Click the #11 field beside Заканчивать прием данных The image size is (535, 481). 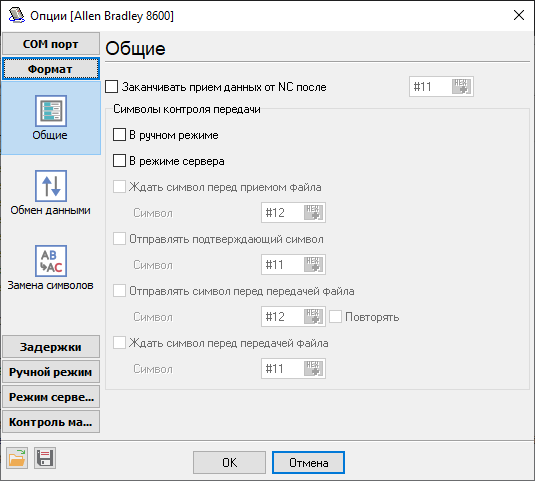coord(431,87)
